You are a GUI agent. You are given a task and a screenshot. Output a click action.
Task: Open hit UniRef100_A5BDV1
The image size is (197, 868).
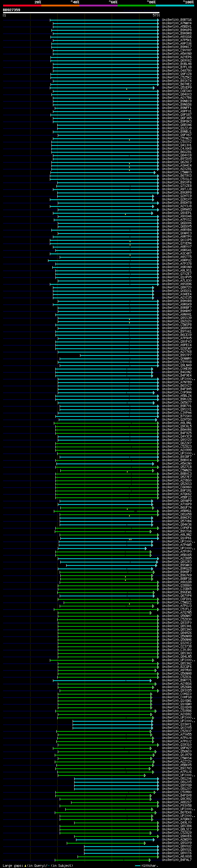(x=177, y=26)
